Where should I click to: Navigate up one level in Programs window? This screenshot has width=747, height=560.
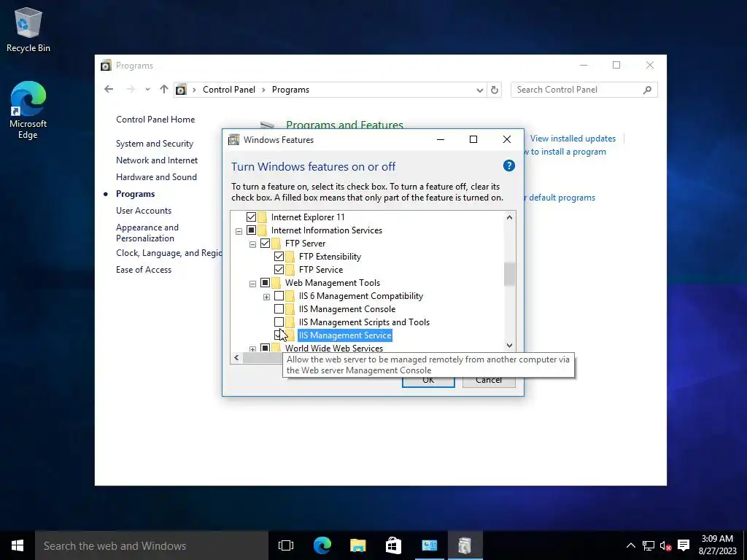tap(164, 90)
